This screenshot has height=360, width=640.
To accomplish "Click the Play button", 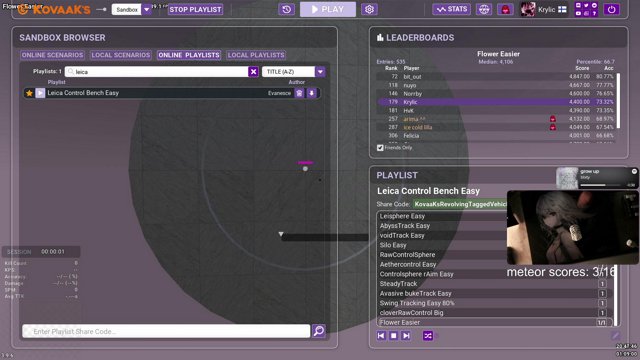I will coord(328,9).
